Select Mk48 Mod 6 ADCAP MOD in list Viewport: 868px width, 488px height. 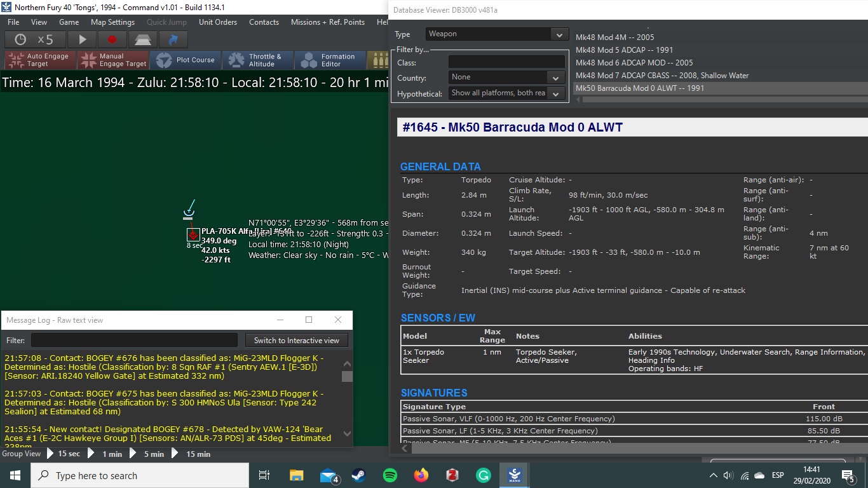click(x=634, y=63)
